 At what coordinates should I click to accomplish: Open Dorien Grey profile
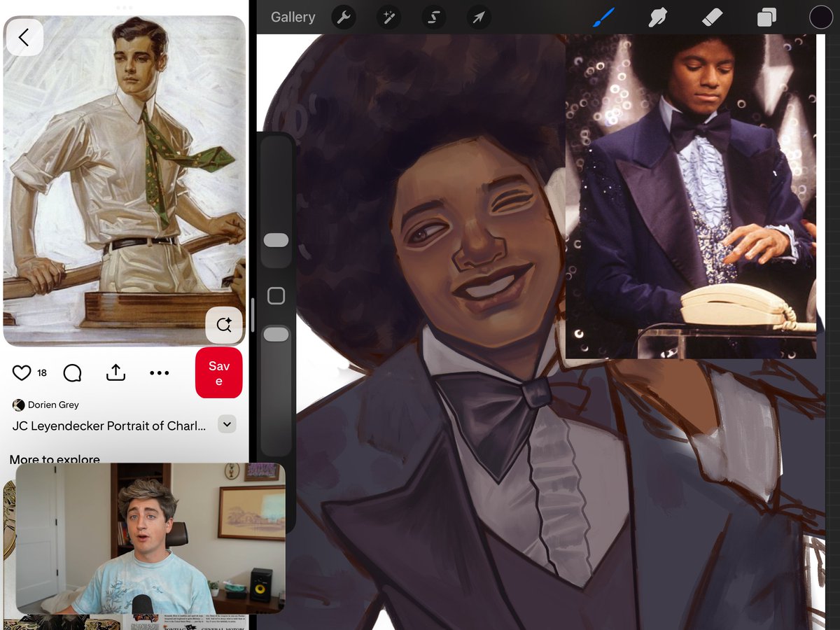pyautogui.click(x=45, y=405)
